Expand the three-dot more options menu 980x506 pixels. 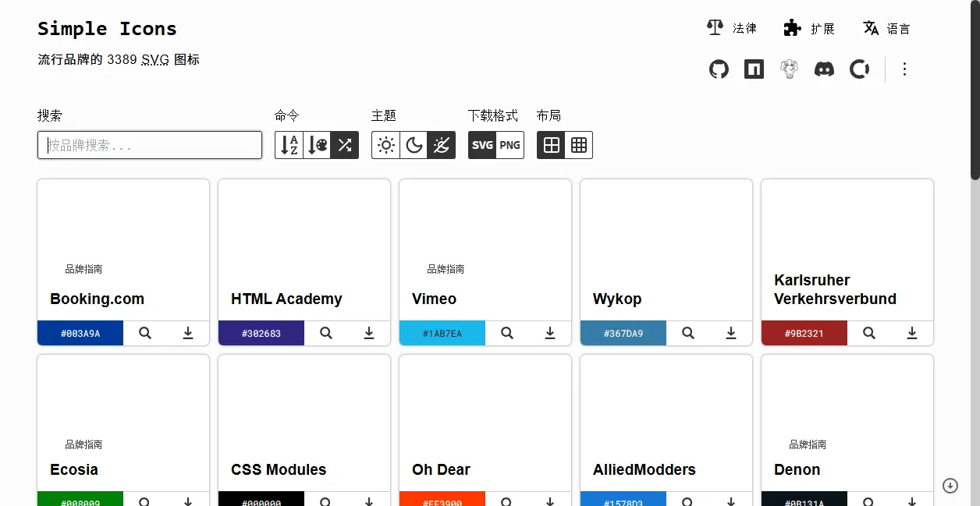pyautogui.click(x=904, y=69)
